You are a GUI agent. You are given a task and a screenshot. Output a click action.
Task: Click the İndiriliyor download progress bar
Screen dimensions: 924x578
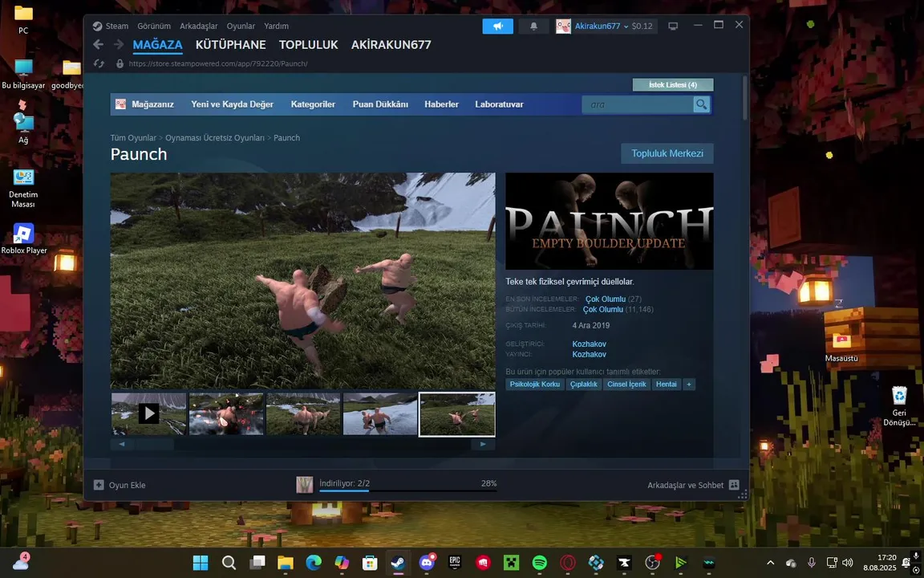click(407, 490)
